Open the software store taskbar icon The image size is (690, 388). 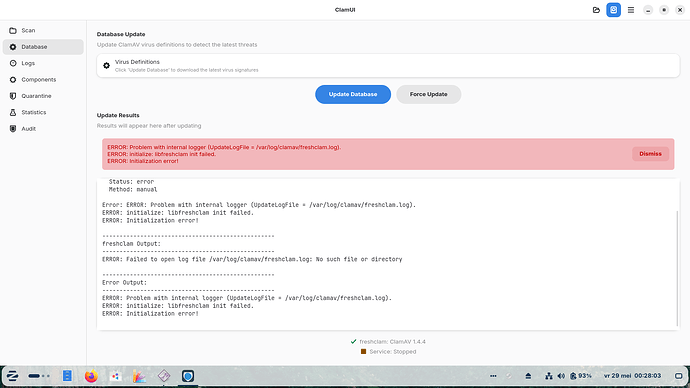115,376
